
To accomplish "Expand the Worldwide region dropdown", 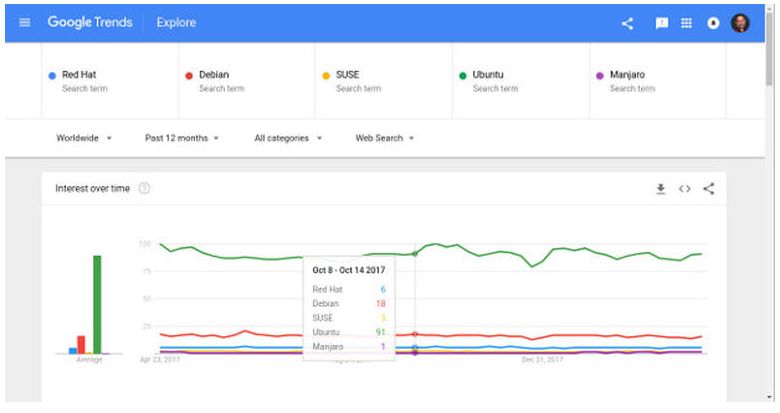I will (x=84, y=138).
